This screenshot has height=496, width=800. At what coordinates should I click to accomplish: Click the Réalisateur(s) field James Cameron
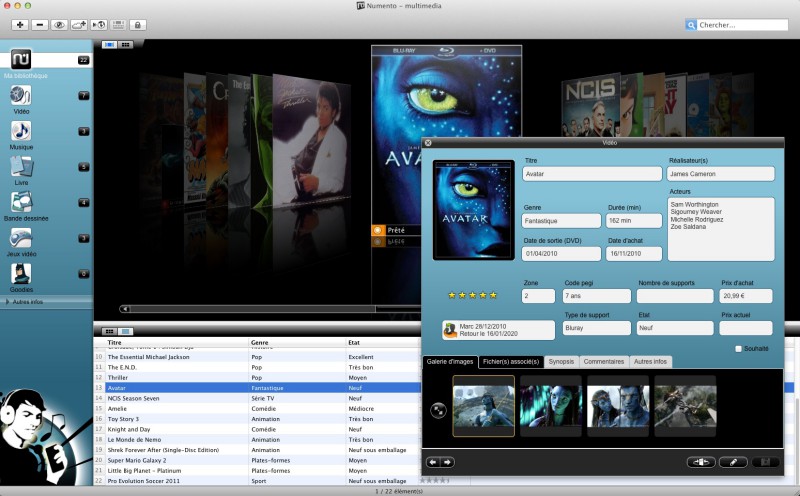click(x=720, y=174)
